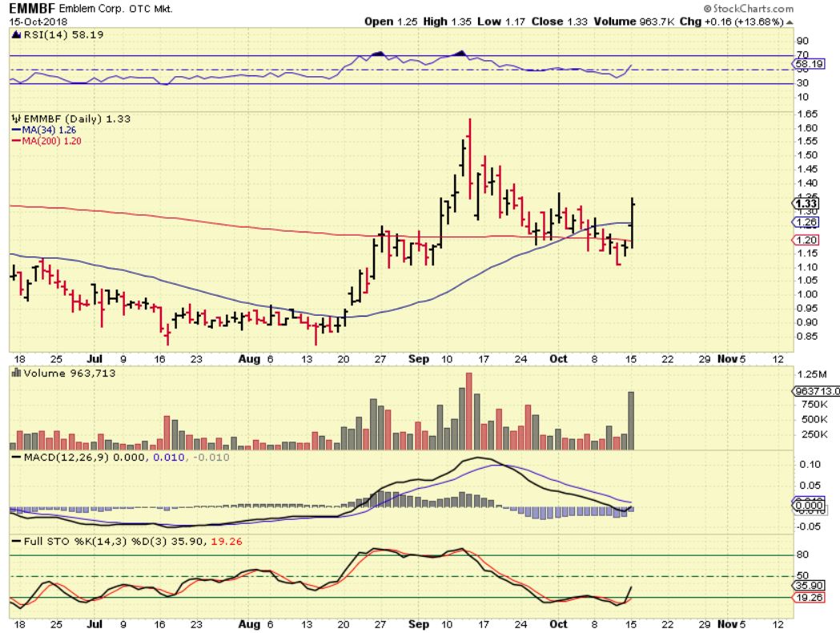
Task: Click the -0.05 MACD axis label
Action: [808, 527]
